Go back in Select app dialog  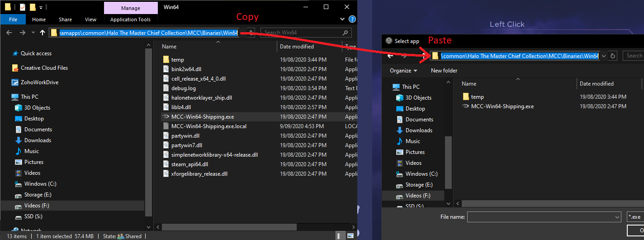click(x=390, y=56)
